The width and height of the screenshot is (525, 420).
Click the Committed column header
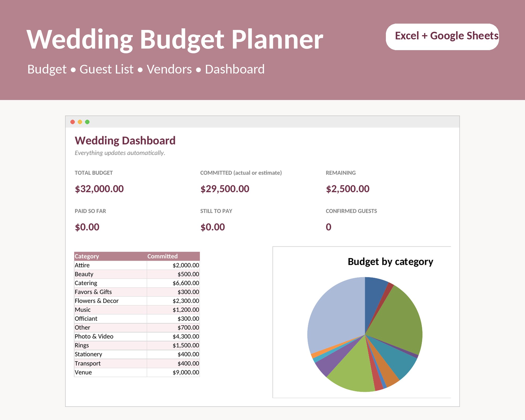pos(173,256)
